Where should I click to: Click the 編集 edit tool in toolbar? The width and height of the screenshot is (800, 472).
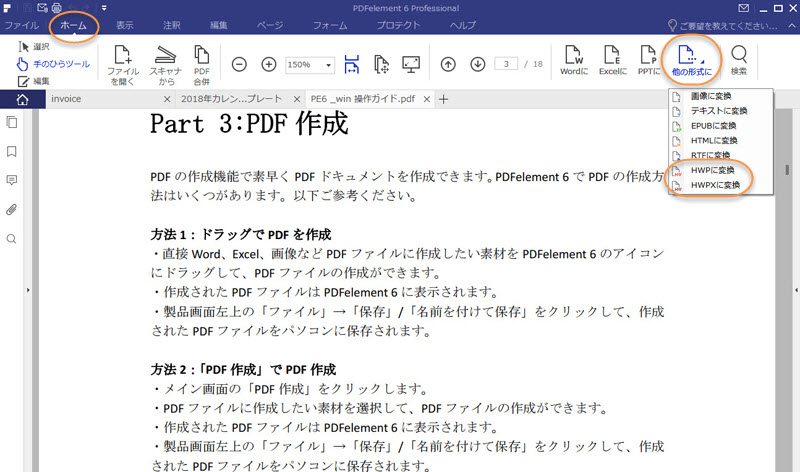(x=34, y=81)
